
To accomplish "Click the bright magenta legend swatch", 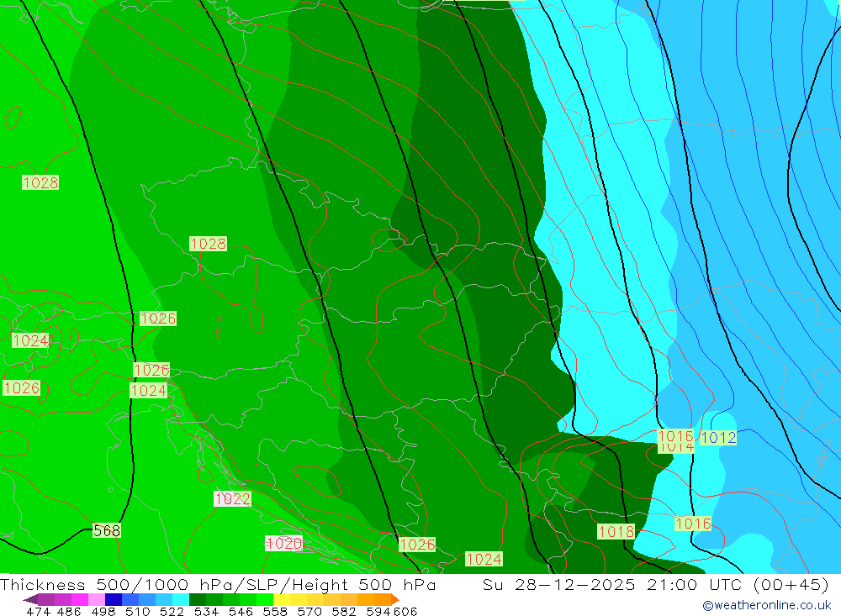I will (80, 599).
